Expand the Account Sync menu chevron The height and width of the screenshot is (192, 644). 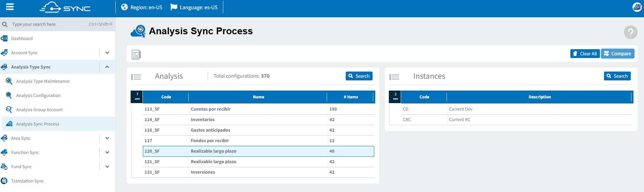click(107, 53)
